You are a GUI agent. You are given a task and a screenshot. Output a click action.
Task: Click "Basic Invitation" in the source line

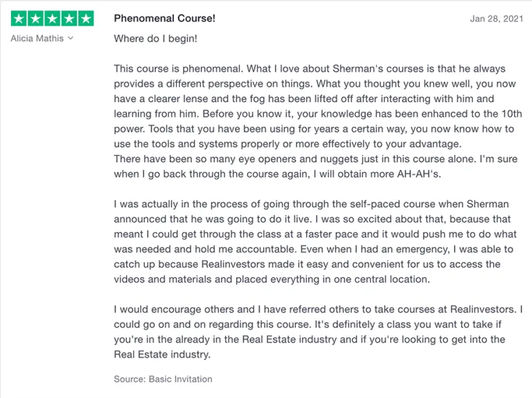click(181, 379)
